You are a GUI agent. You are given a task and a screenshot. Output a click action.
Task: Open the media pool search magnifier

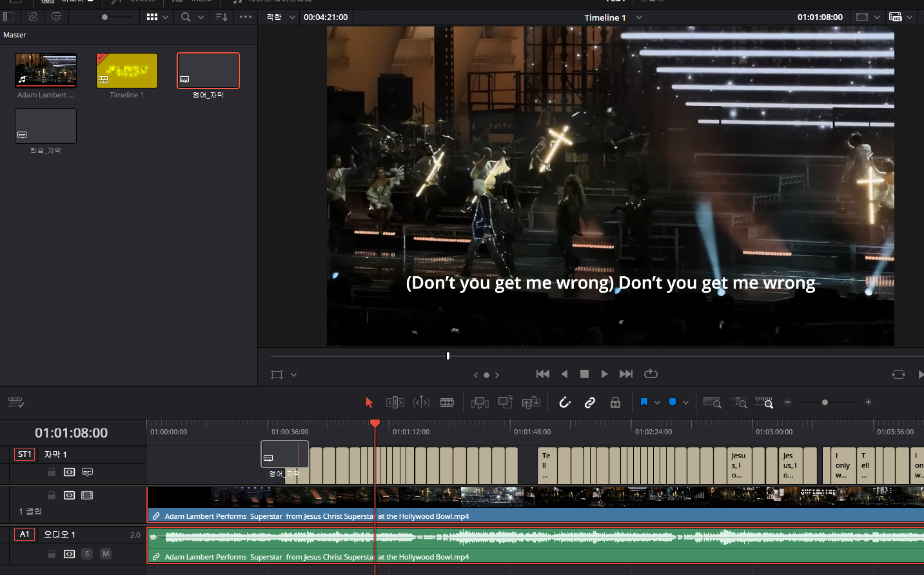click(186, 17)
